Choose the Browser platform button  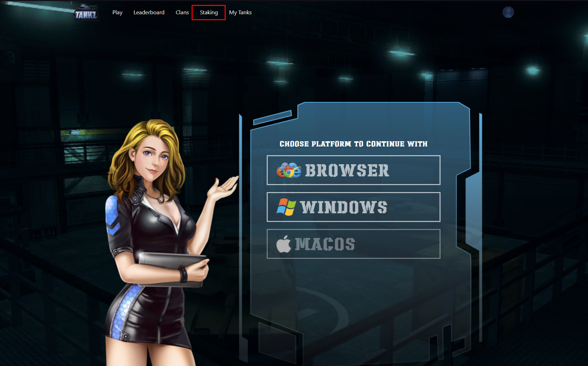click(353, 170)
